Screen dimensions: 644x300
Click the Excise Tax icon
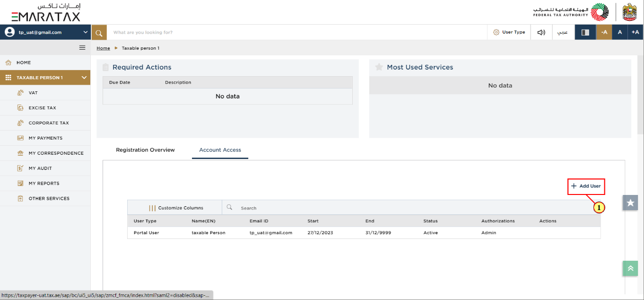(x=20, y=108)
